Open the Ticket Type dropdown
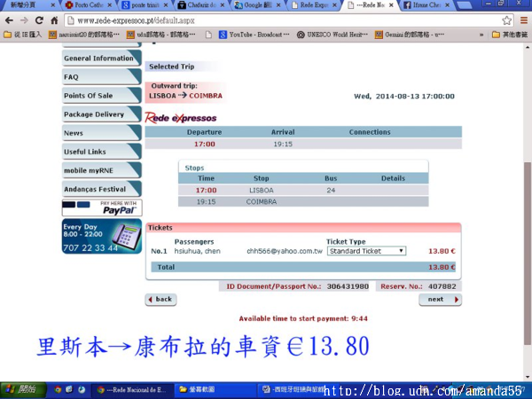 366,251
